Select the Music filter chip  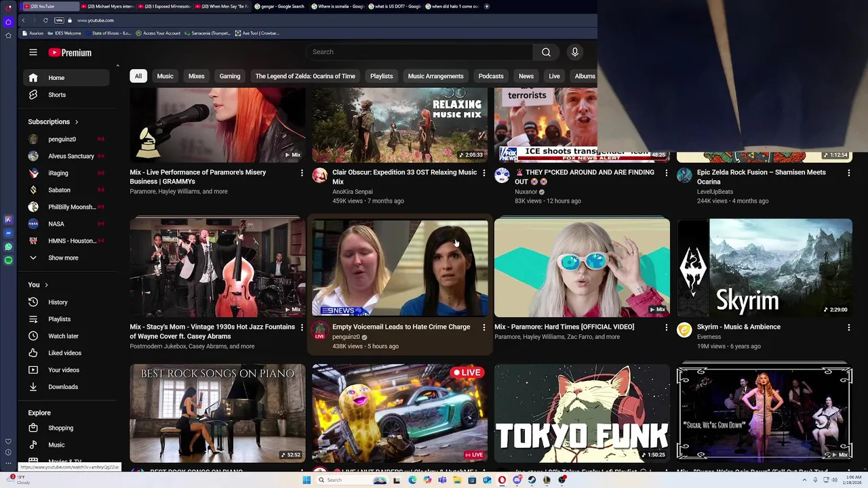coord(165,76)
